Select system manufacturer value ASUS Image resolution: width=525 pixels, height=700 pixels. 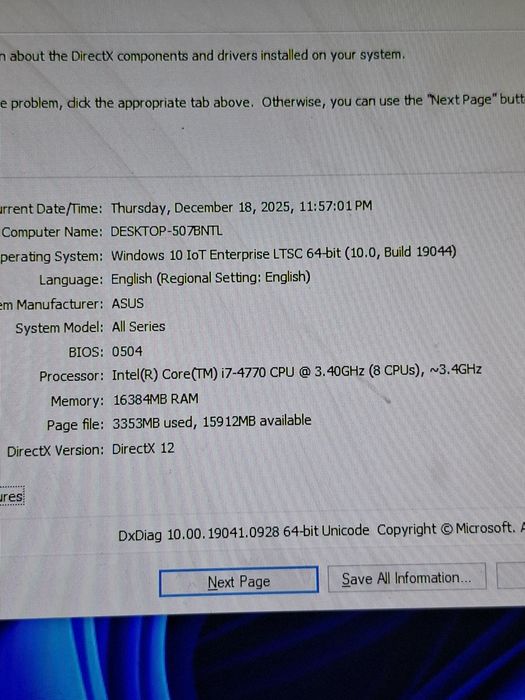(128, 304)
